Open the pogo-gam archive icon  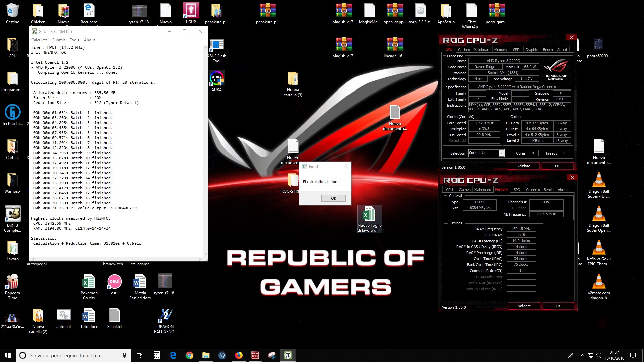click(497, 14)
